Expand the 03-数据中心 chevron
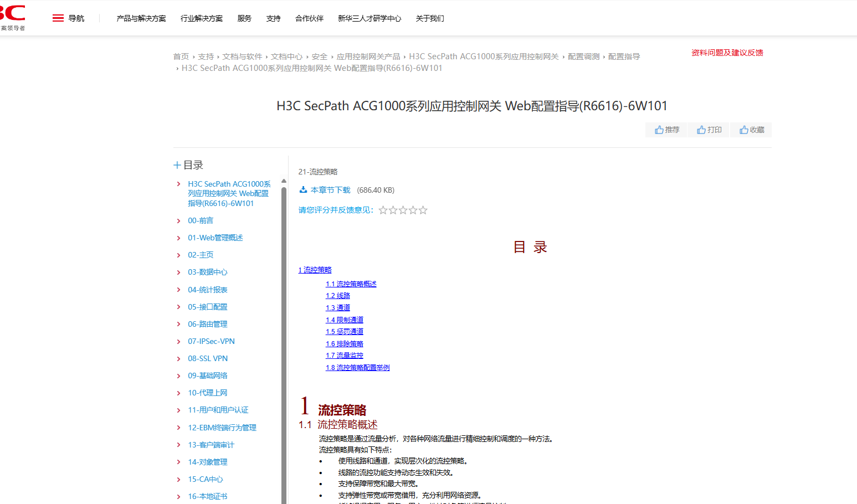 pos(178,272)
